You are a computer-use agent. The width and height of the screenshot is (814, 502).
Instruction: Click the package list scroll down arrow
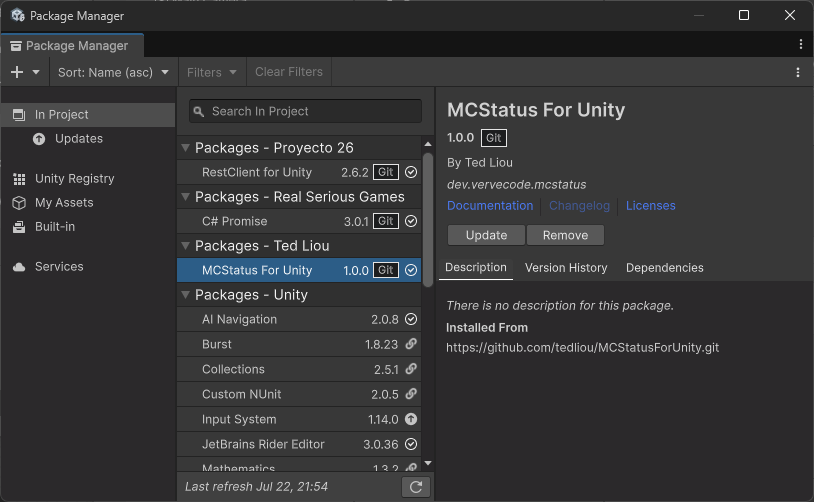click(x=428, y=463)
